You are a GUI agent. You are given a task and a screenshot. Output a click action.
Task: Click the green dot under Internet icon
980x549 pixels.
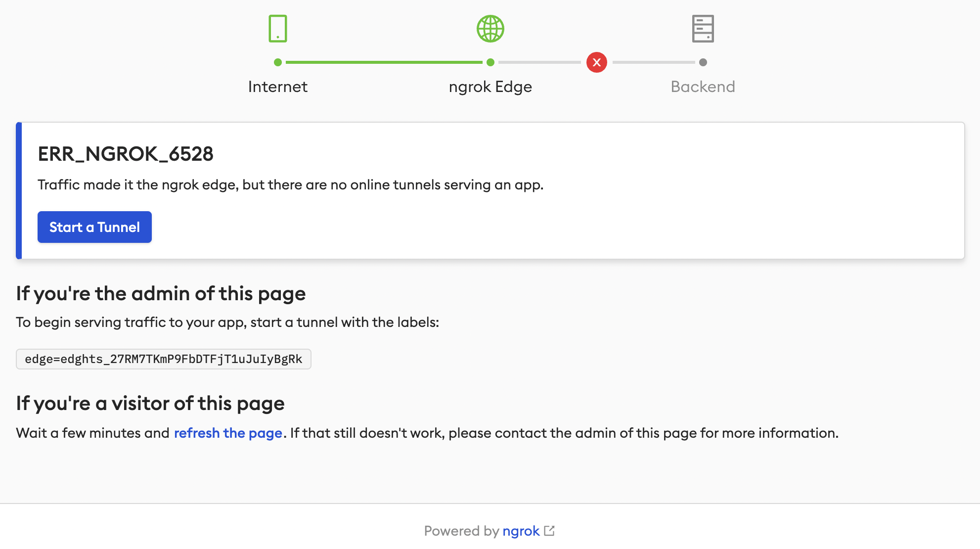tap(278, 62)
